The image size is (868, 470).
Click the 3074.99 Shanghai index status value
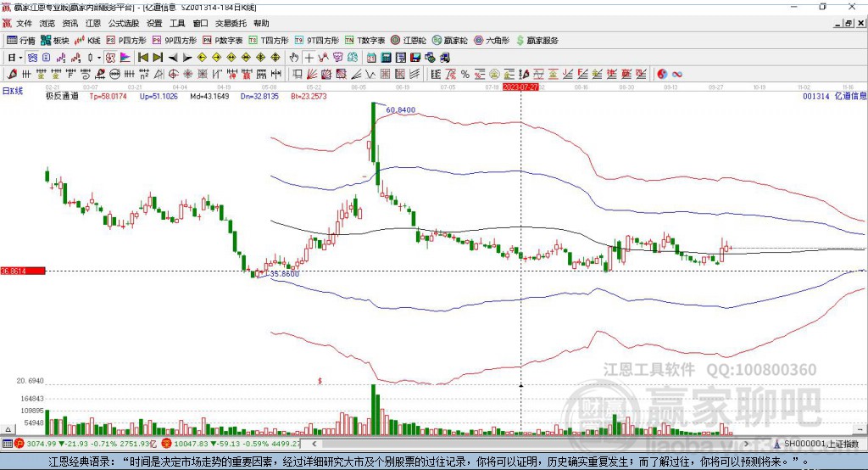click(42, 444)
